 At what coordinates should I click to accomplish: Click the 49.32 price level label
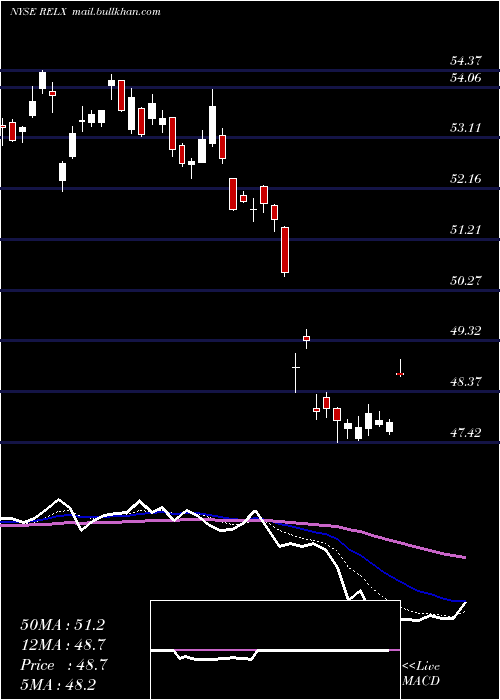click(x=466, y=331)
